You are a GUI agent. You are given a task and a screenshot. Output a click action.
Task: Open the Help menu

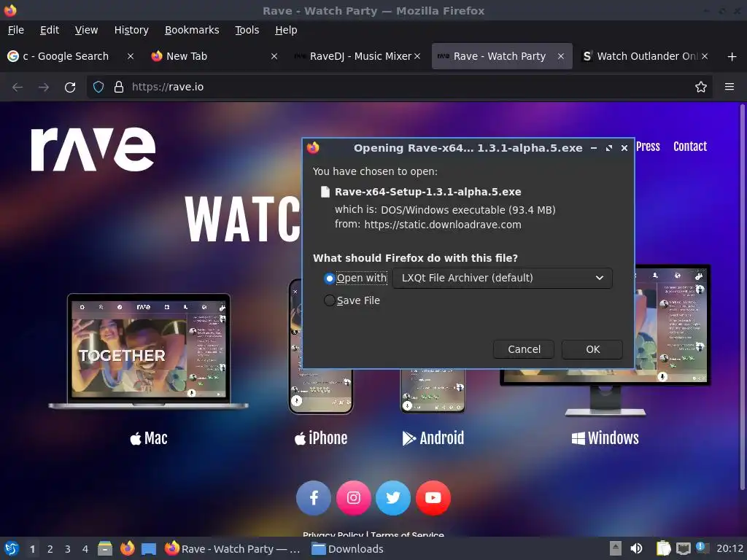[286, 30]
